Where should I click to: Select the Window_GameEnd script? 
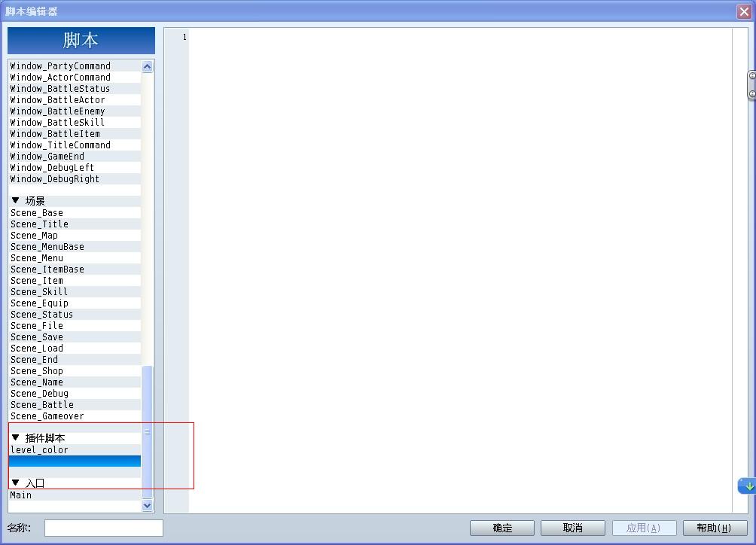point(75,157)
